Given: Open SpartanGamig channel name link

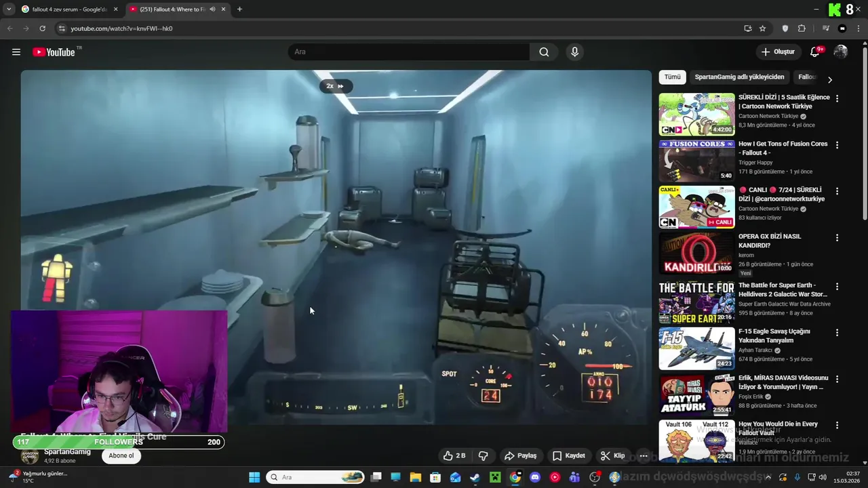Looking at the screenshot, I should click(67, 452).
